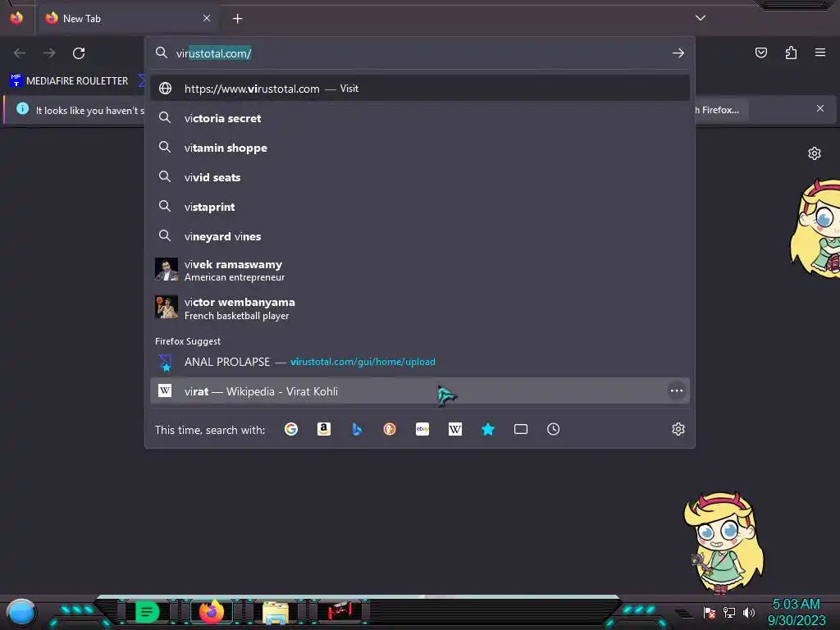Image resolution: width=840 pixels, height=630 pixels.
Task: Click the Go arrow in address bar
Action: [x=678, y=53]
